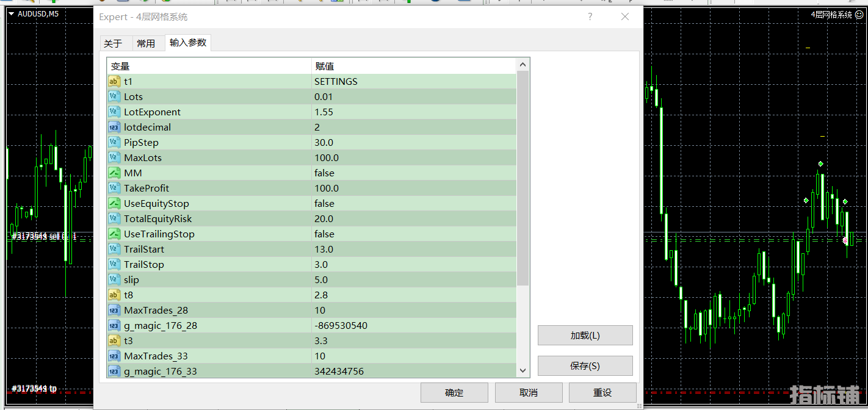Toggle the UseEquityStop false value
The height and width of the screenshot is (410, 868).
tap(324, 204)
